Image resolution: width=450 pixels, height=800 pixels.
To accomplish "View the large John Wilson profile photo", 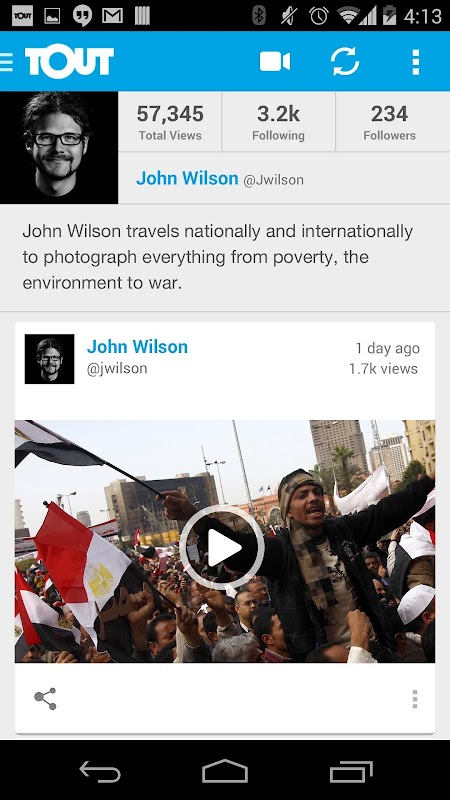I will click(x=59, y=147).
